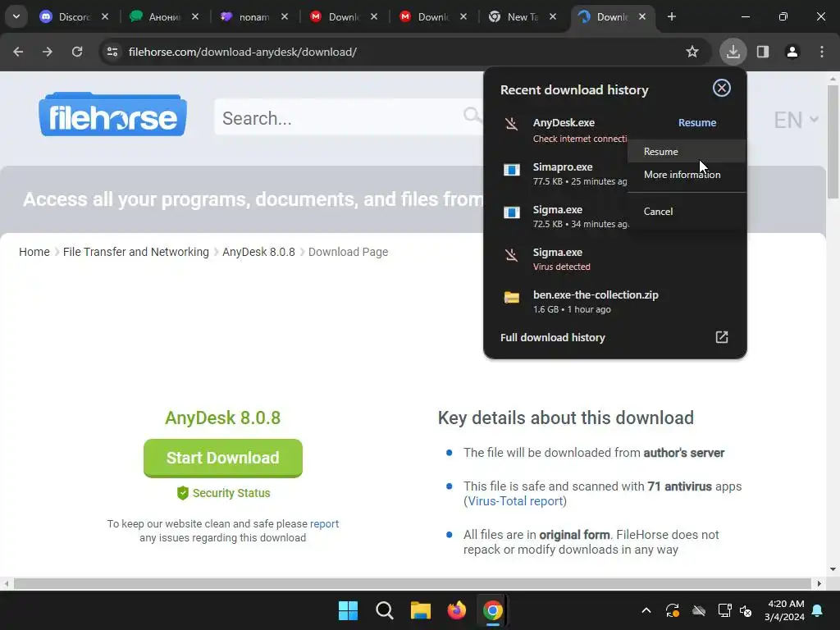The width and height of the screenshot is (840, 630).
Task: Close the New Tab tab
Action: [x=553, y=16]
